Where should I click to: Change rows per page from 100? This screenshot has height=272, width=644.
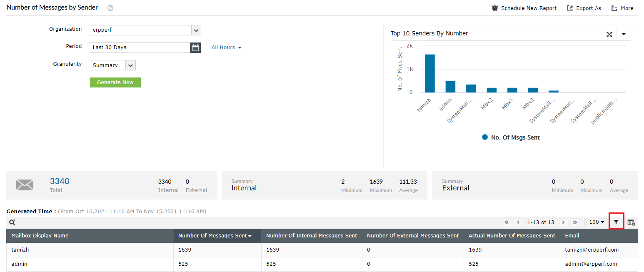pos(597,222)
